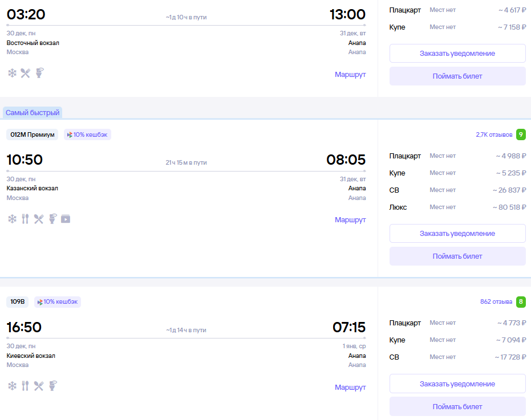Click the snowflake icon on the 03:20 train
531x420 pixels.
click(x=12, y=73)
